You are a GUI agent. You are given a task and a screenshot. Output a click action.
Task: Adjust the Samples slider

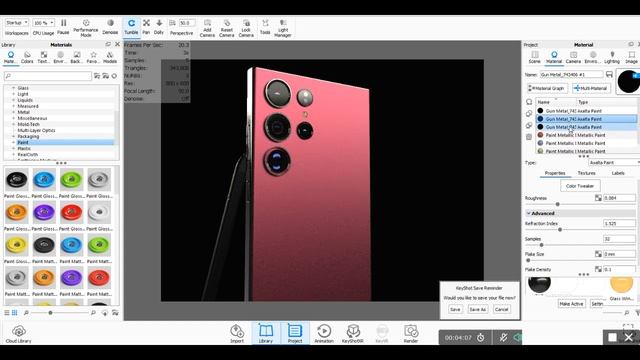click(x=542, y=245)
